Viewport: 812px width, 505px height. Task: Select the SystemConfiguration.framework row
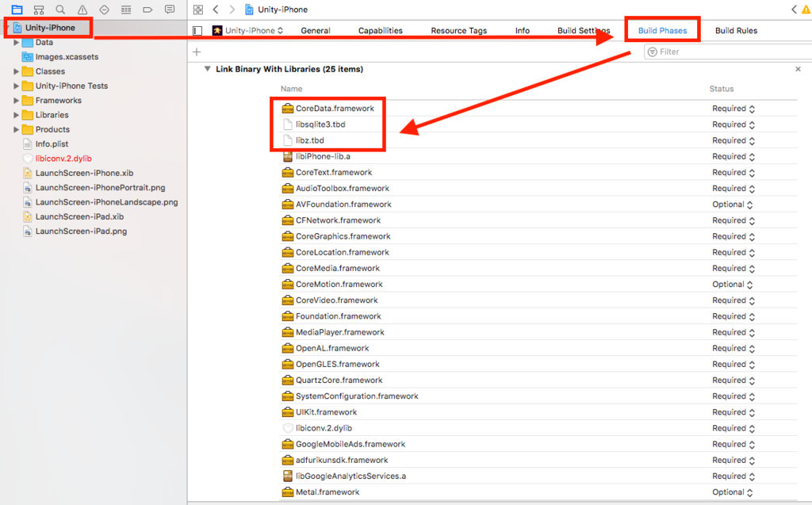[538, 396]
